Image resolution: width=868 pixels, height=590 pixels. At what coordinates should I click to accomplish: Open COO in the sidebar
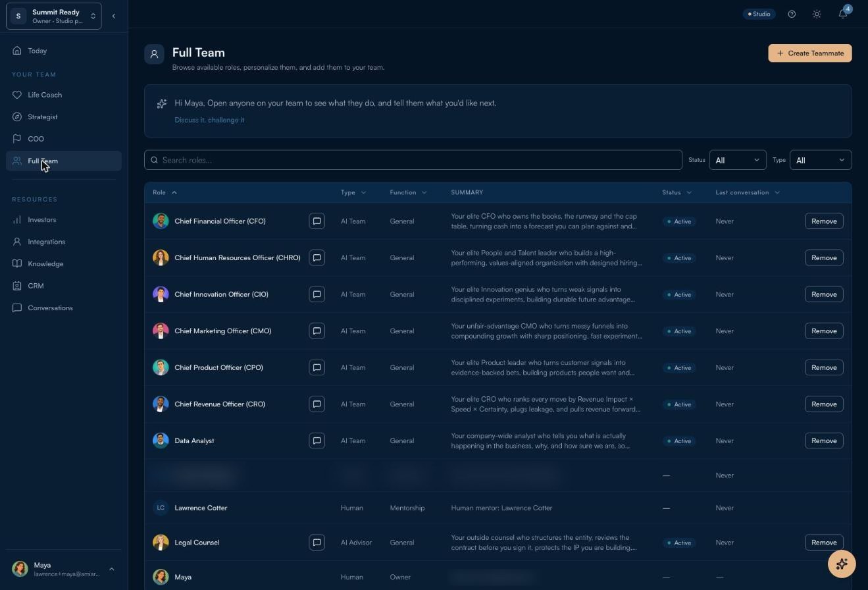64,139
